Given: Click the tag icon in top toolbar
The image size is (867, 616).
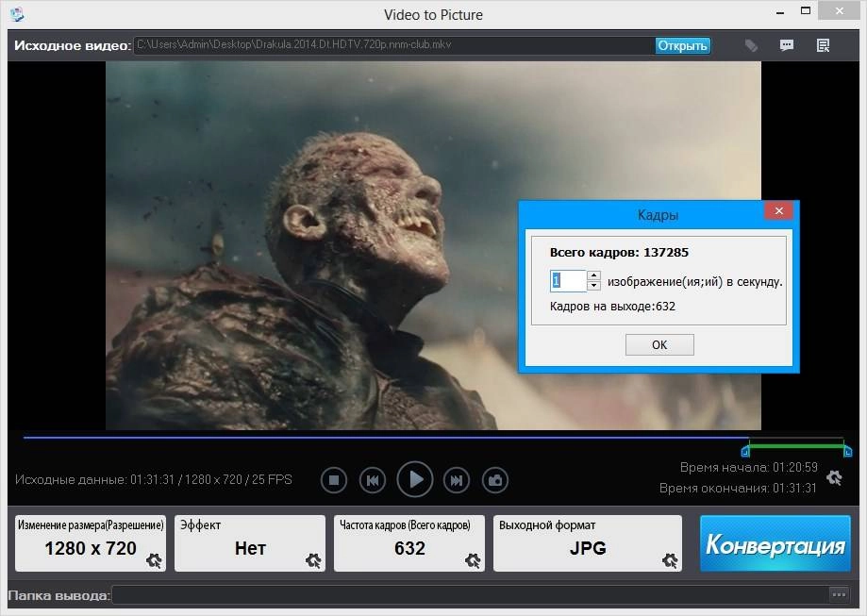Looking at the screenshot, I should (751, 45).
